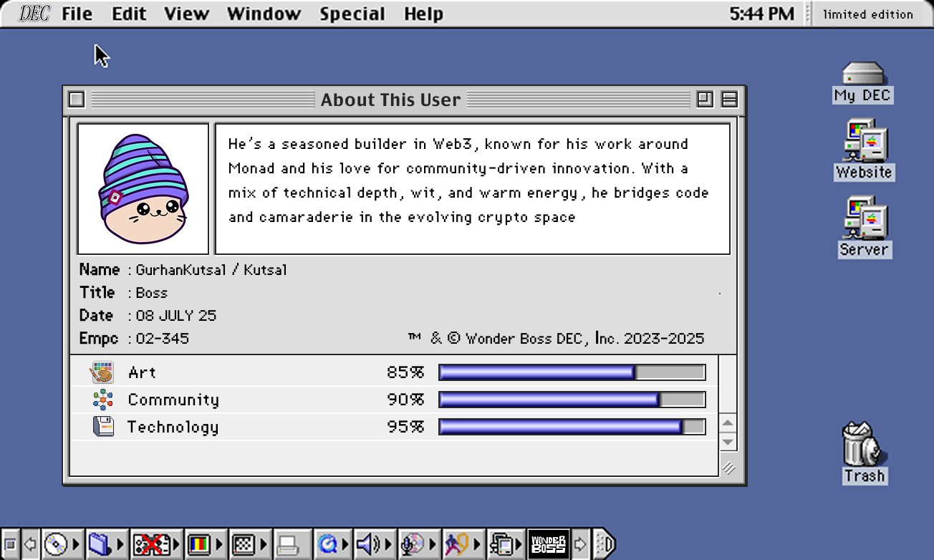
Task: Click the Wonder Boss logo in strip
Action: [548, 545]
